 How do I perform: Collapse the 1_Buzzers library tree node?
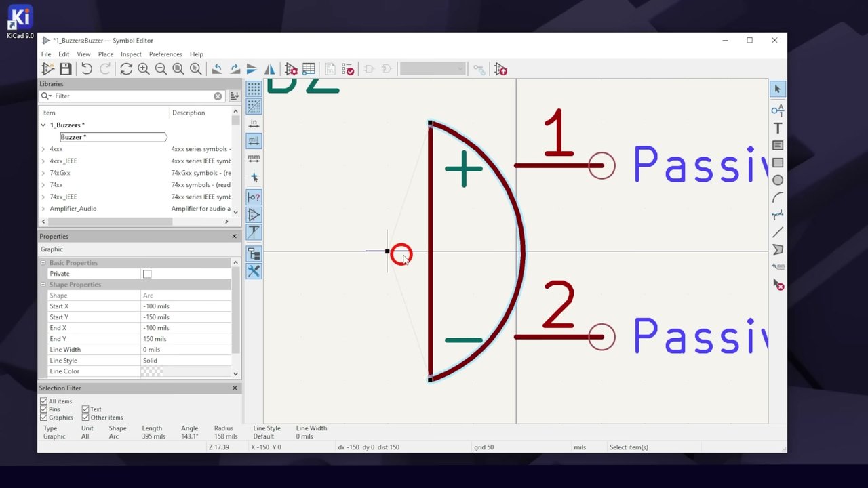(43, 125)
